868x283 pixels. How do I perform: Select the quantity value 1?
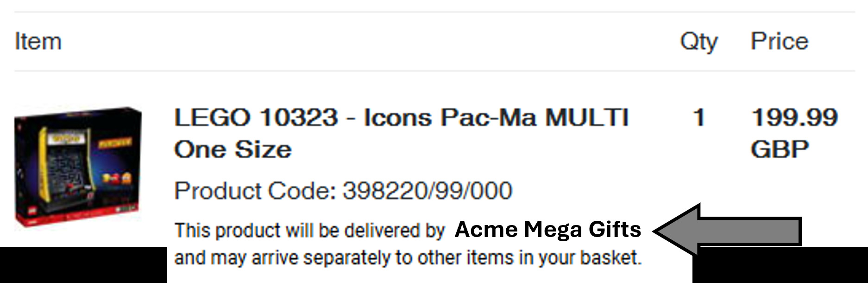(699, 117)
